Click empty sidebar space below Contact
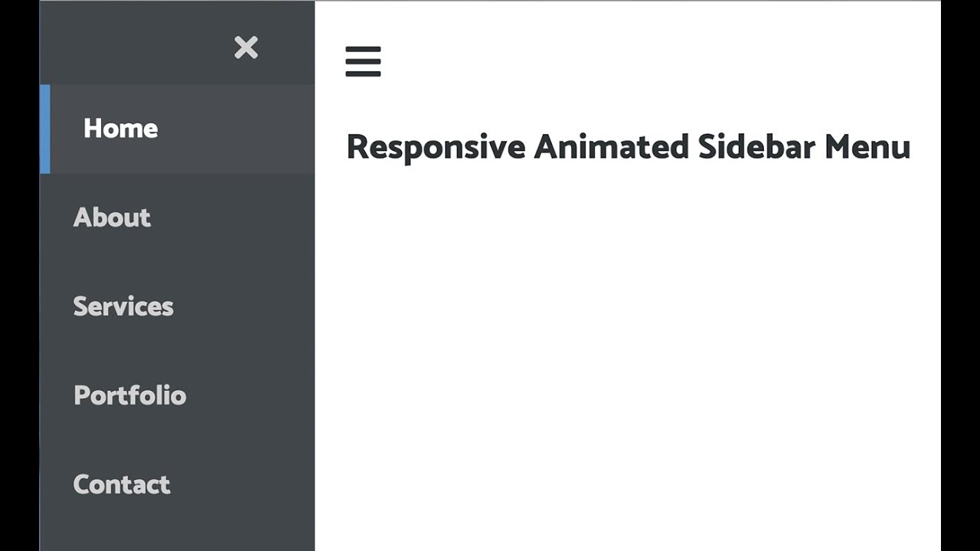Screen dimensions: 980x551 [176, 532]
